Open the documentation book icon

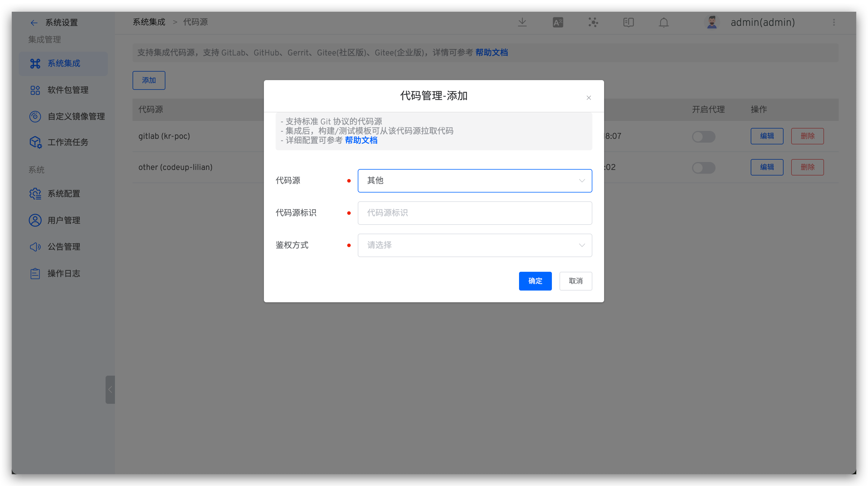(628, 23)
